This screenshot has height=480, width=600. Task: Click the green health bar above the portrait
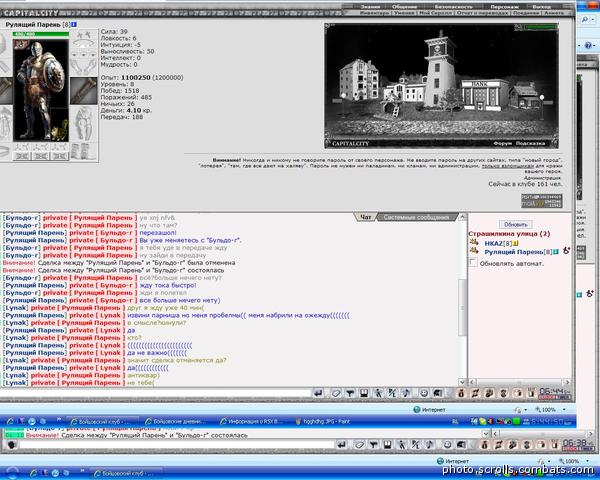pyautogui.click(x=41, y=34)
